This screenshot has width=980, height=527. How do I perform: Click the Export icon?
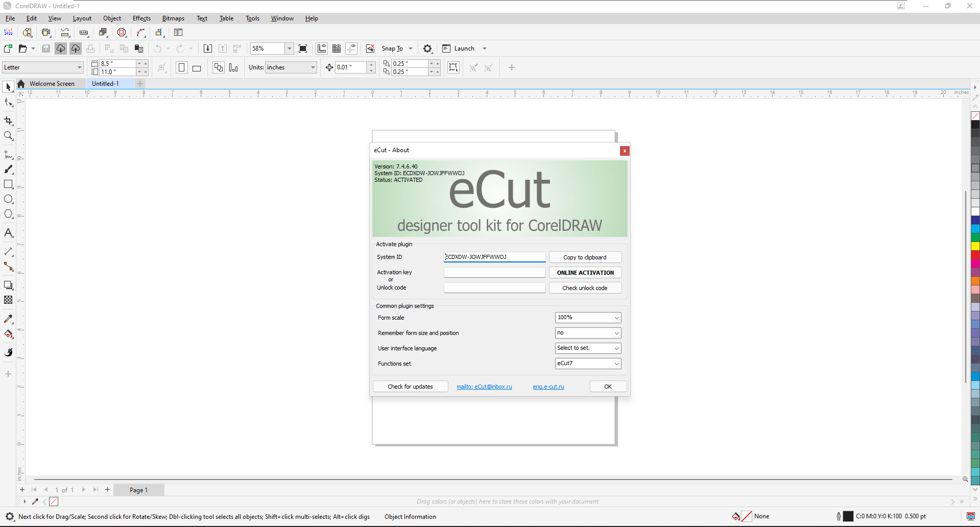[223, 49]
